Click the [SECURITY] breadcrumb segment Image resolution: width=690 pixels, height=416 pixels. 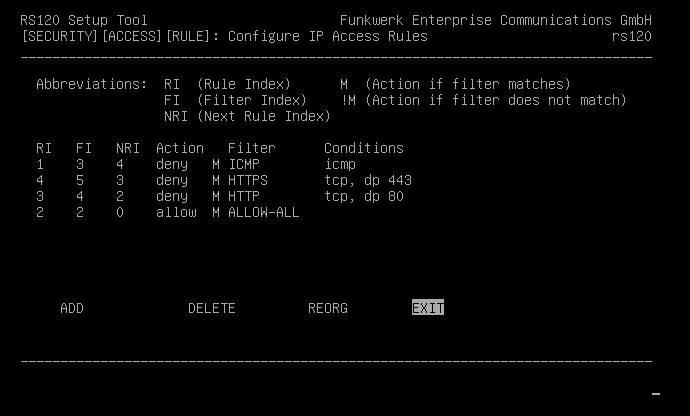coord(60,36)
